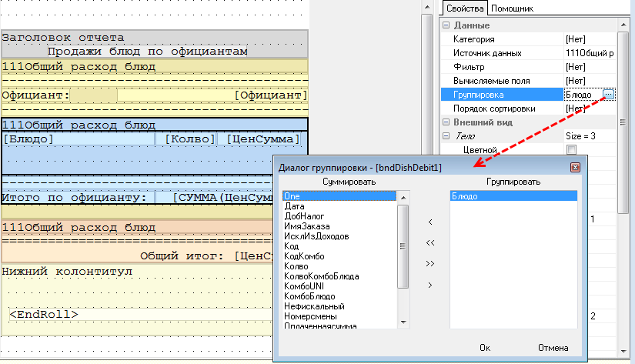Collapse the Тело property node
This screenshot has width=635, height=364.
point(446,136)
